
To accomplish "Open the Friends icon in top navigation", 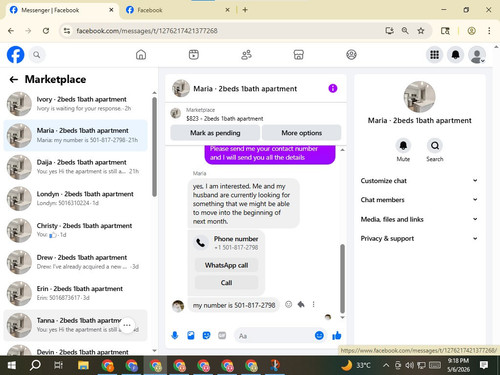I will [246, 55].
